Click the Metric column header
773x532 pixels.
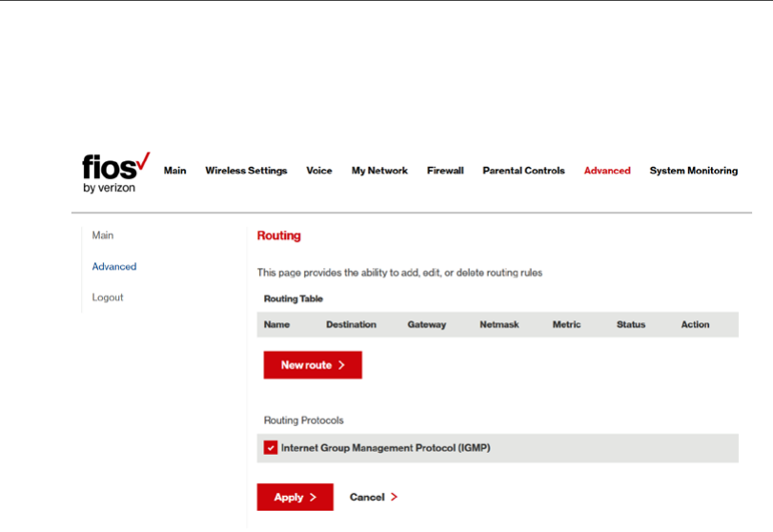pyautogui.click(x=566, y=324)
